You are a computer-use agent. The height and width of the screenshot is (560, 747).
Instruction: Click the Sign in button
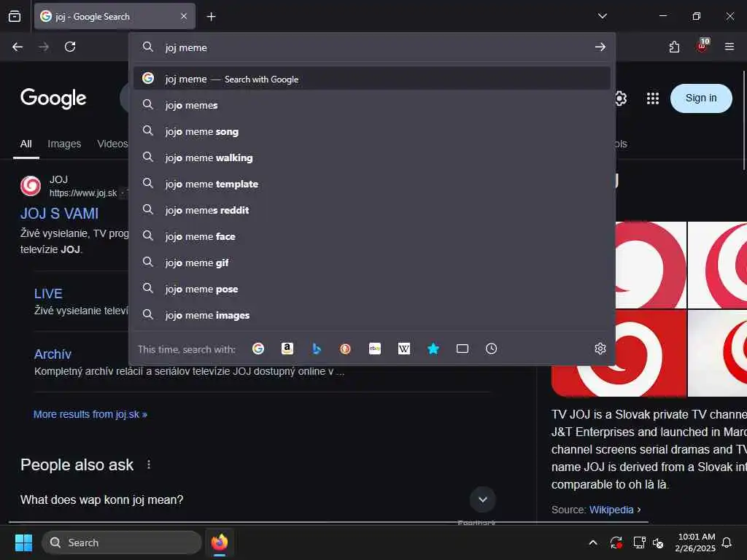click(701, 98)
